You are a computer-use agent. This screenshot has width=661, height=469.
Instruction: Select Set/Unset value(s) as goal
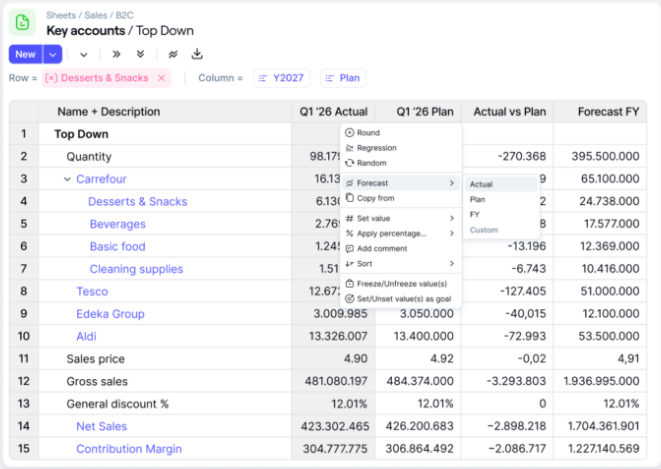pos(401,299)
